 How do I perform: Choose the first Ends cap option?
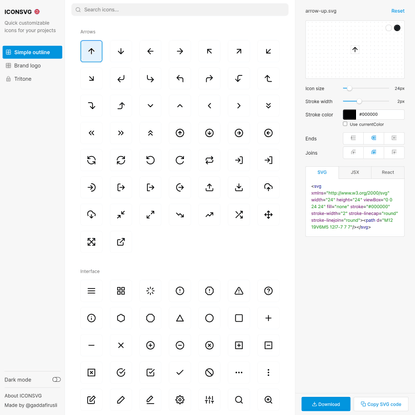coord(353,138)
